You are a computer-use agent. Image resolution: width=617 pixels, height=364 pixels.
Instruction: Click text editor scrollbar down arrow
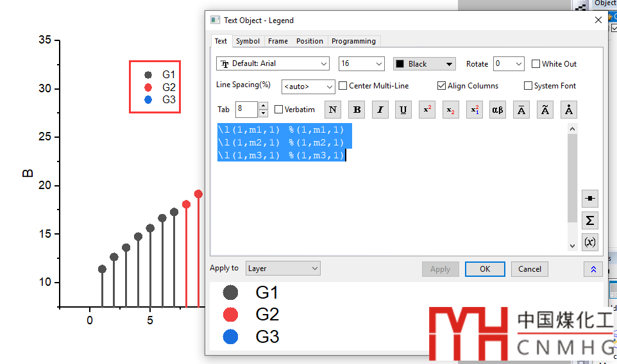(573, 245)
